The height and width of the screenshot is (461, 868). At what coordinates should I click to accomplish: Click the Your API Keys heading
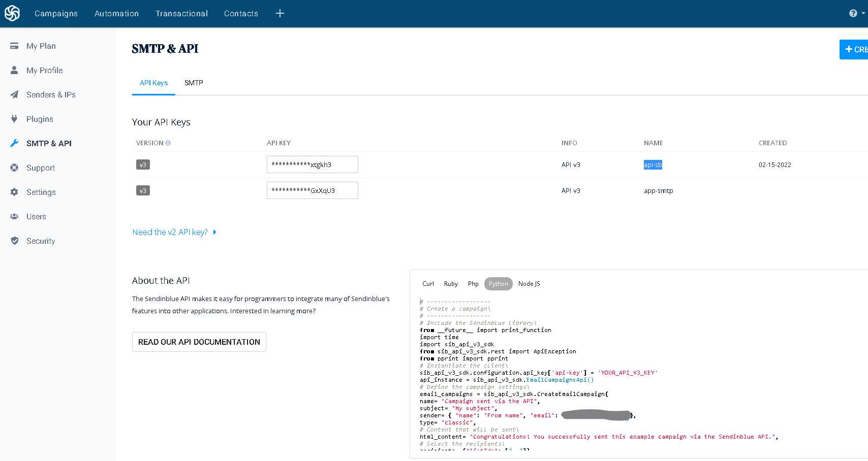pyautogui.click(x=161, y=122)
